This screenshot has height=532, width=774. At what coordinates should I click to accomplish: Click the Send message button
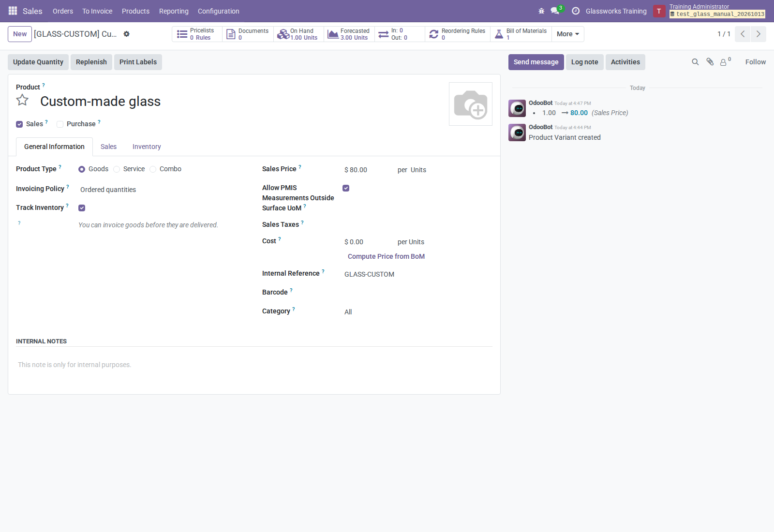click(536, 62)
